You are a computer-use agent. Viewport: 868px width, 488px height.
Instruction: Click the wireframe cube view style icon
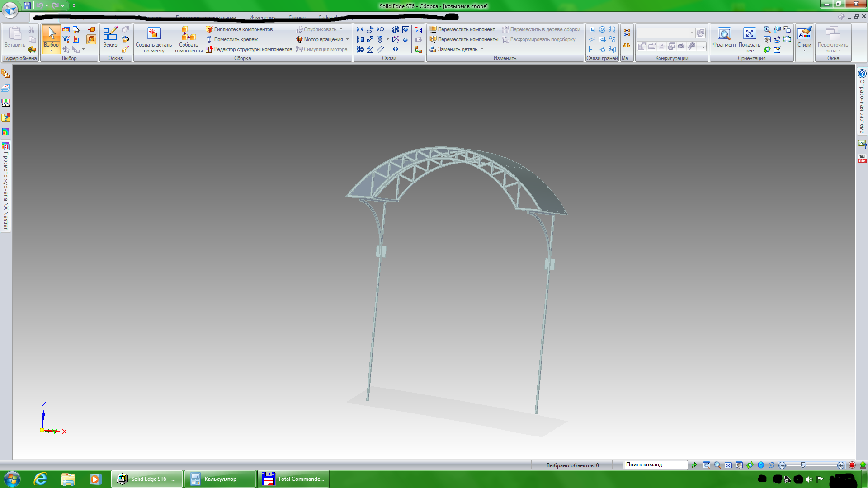click(x=772, y=465)
